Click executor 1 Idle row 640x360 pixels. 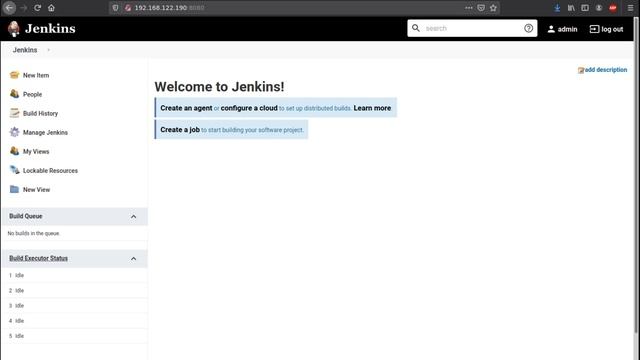(74, 276)
